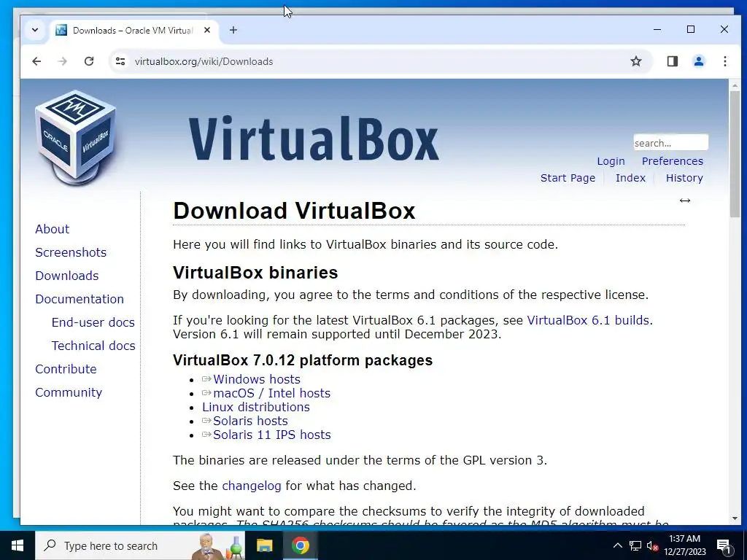Image resolution: width=747 pixels, height=560 pixels.
Task: Open Chrome profile avatar icon
Action: tap(698, 61)
